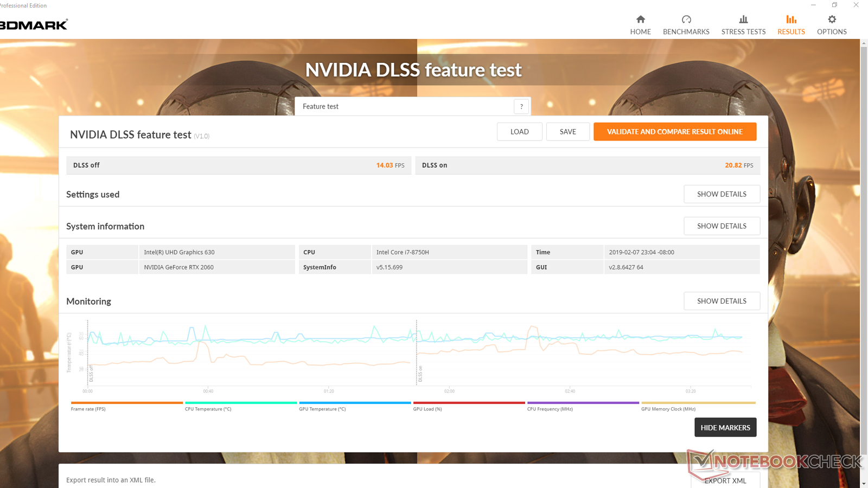Viewport: 868px width, 488px height.
Task: Click the DLSS off marker in chart
Action: point(91,374)
